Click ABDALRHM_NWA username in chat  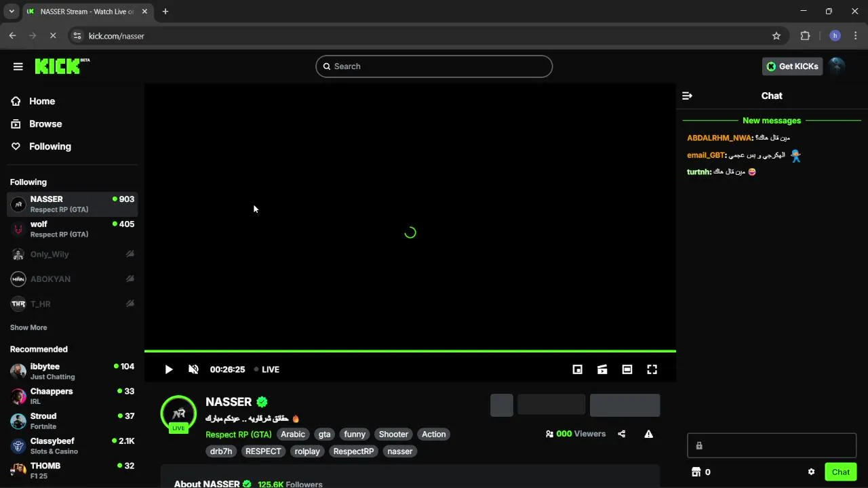pyautogui.click(x=719, y=138)
